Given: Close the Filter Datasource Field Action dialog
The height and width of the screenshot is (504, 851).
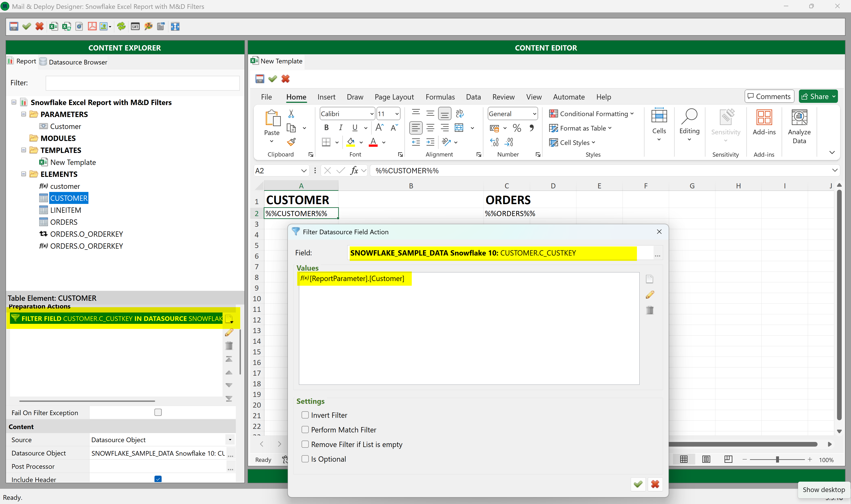Looking at the screenshot, I should tap(659, 232).
